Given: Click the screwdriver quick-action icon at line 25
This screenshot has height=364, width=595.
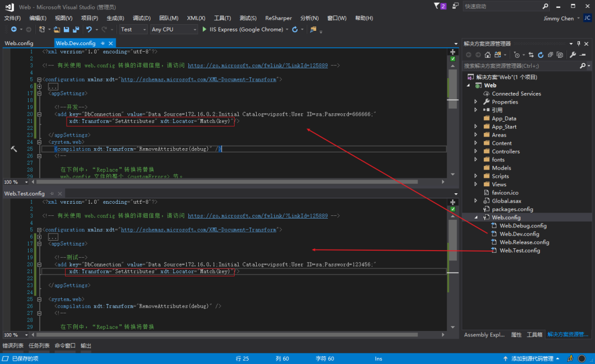Looking at the screenshot, I should 14,149.
